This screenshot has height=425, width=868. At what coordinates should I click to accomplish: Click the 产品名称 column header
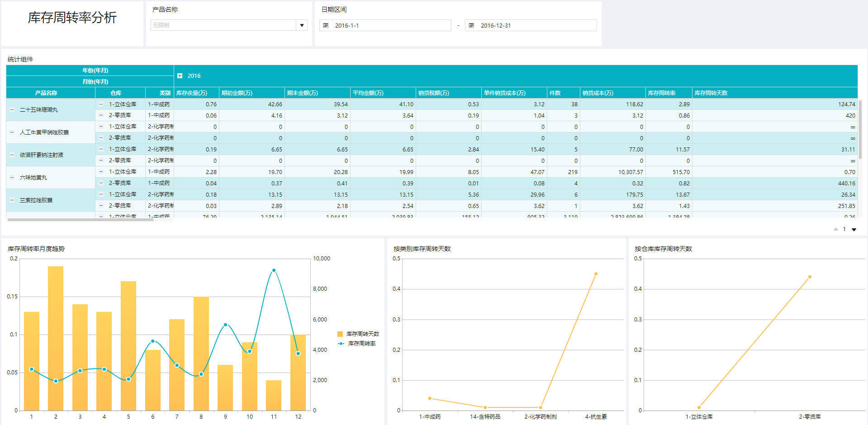coord(51,93)
